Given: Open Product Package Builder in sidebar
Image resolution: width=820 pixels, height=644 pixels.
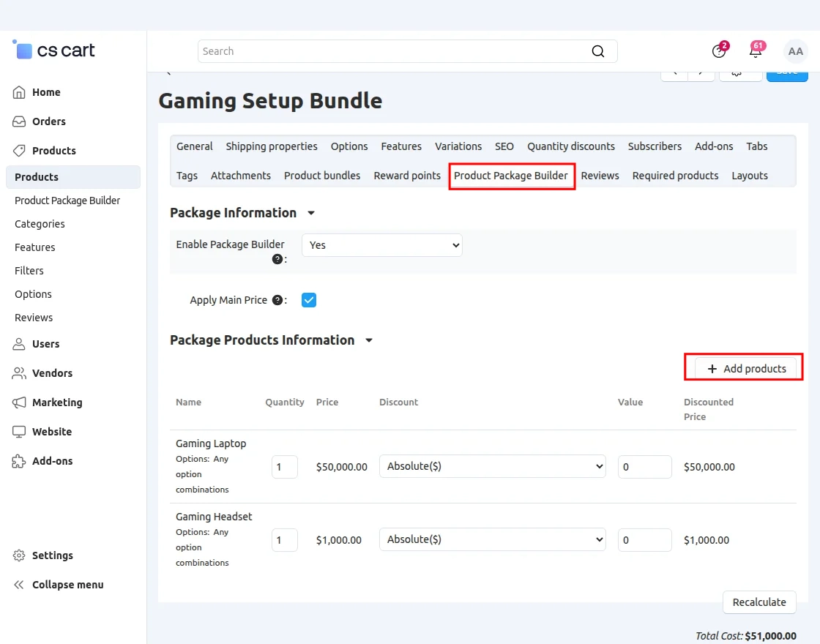Looking at the screenshot, I should click(x=67, y=201).
